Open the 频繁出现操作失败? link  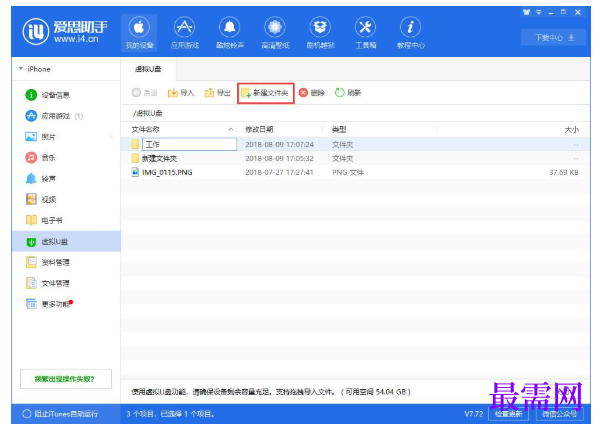(x=66, y=379)
